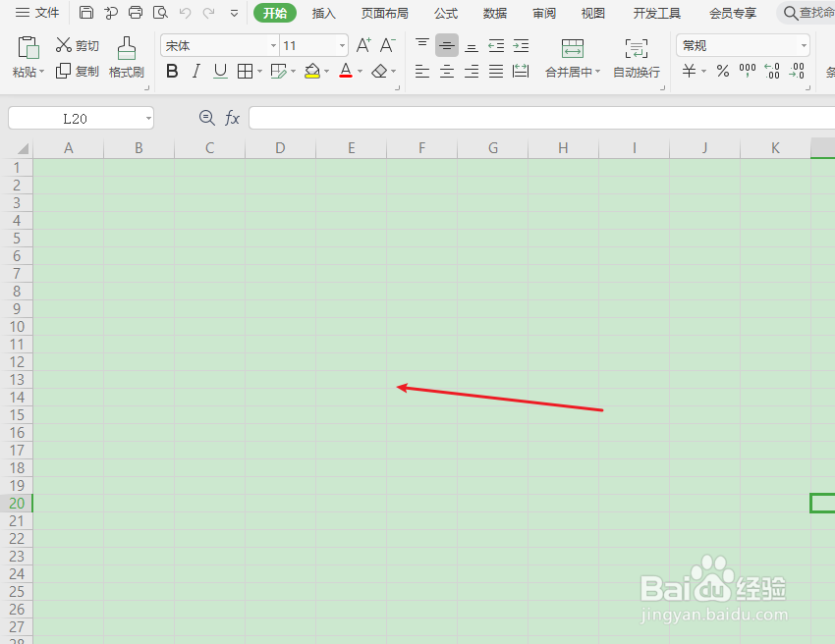
Task: Justify text alignment
Action: pos(496,71)
